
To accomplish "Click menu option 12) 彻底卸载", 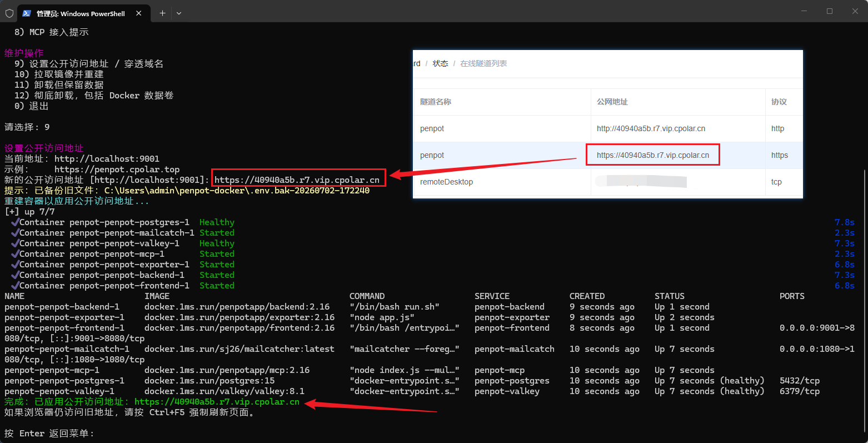I will pyautogui.click(x=94, y=96).
